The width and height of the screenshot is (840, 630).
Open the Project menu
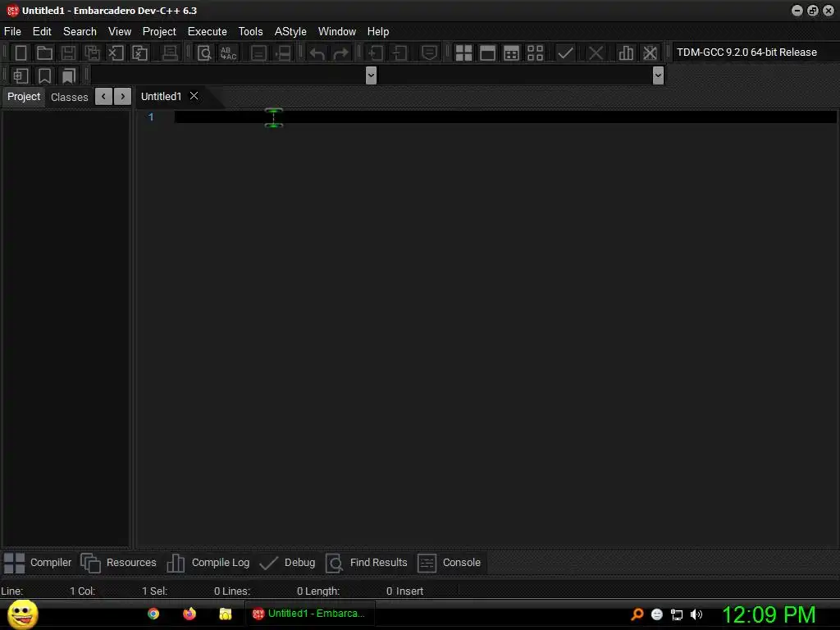[x=159, y=32]
